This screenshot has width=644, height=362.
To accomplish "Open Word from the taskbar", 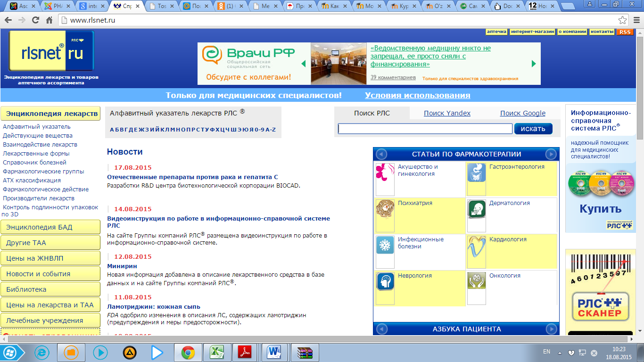I will point(275,352).
